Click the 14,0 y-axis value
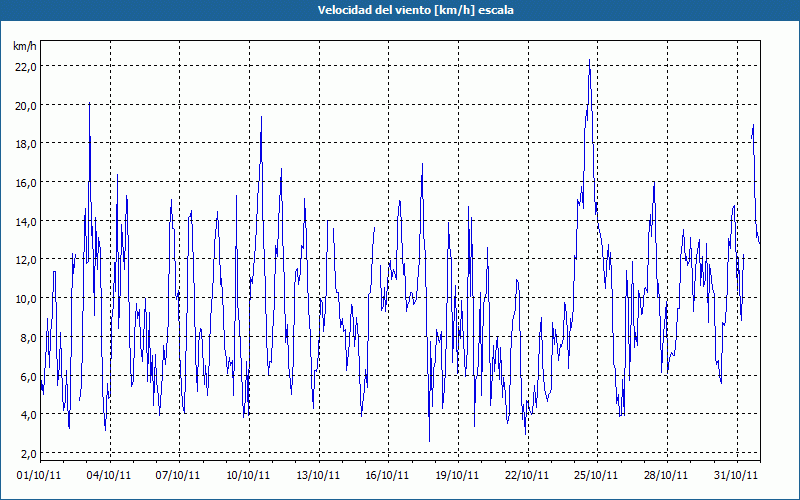 pos(26,221)
